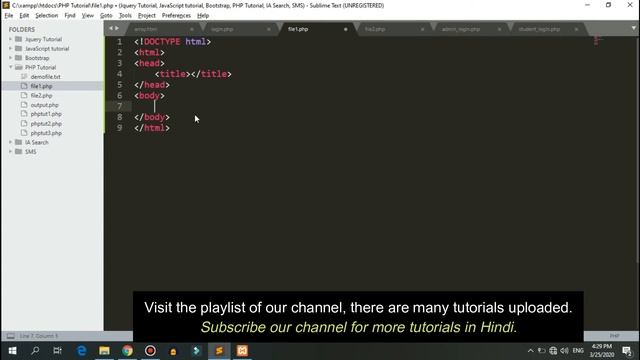Image resolution: width=640 pixels, height=360 pixels.
Task: Expand the JavaScript tutorial folder arrow
Action: 11,49
